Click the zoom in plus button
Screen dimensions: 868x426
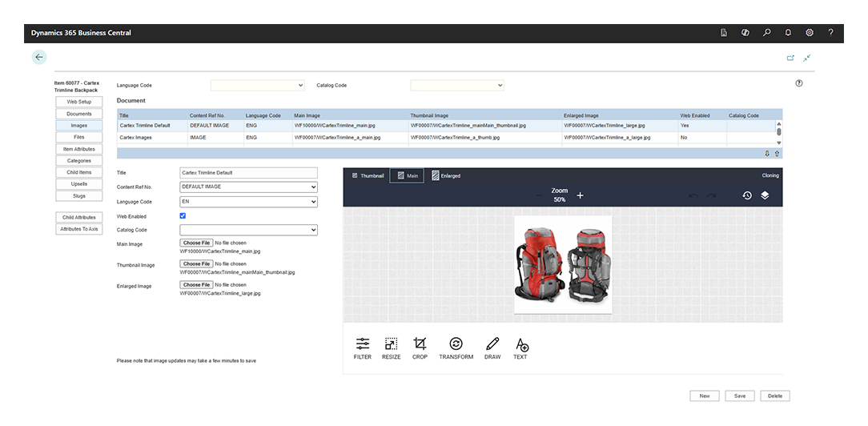click(581, 195)
